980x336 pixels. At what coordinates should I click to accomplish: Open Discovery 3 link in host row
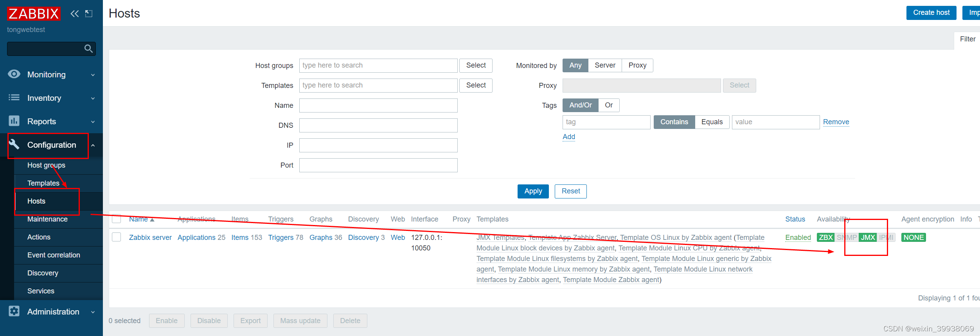click(x=363, y=238)
